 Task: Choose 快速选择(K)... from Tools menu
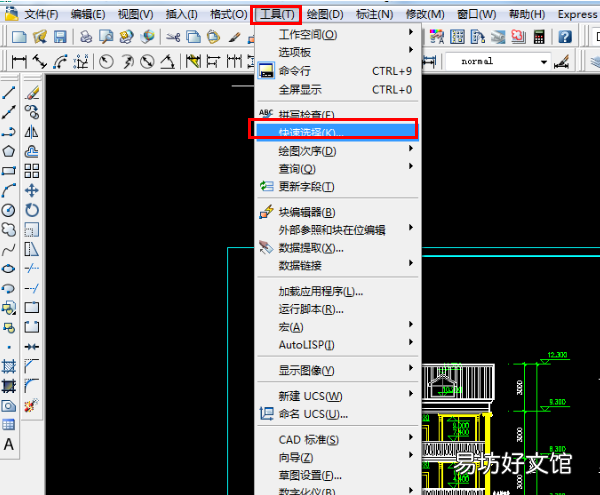tap(337, 132)
